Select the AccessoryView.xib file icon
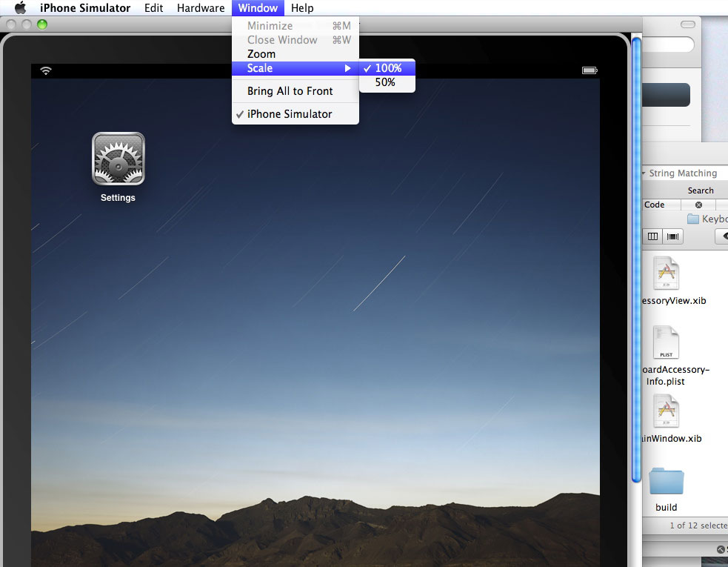 pos(667,273)
